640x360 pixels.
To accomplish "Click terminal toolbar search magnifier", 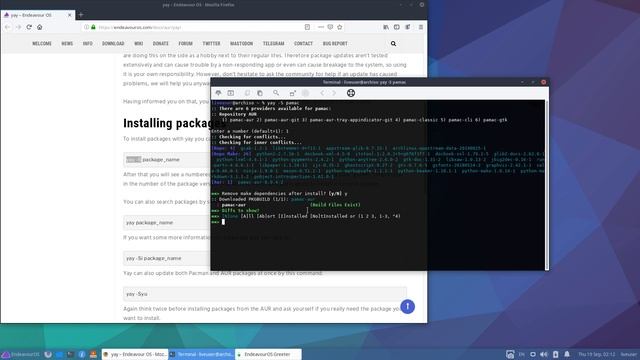I will tap(276, 93).
